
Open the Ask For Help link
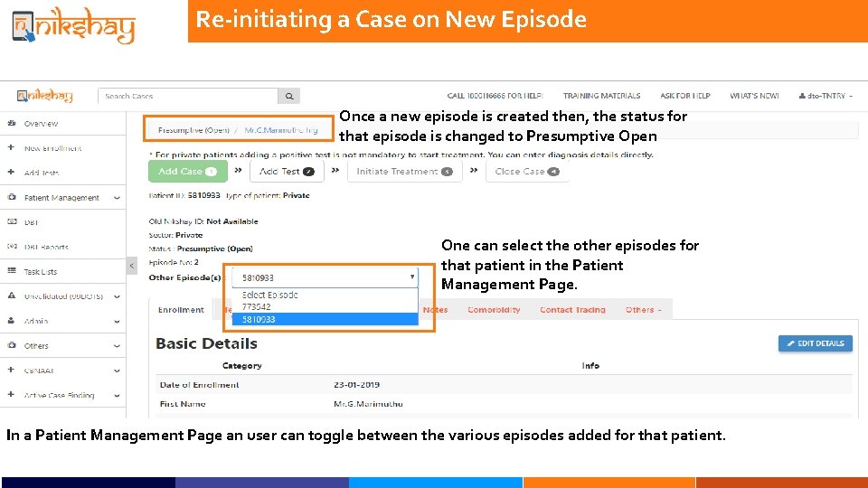(x=684, y=96)
